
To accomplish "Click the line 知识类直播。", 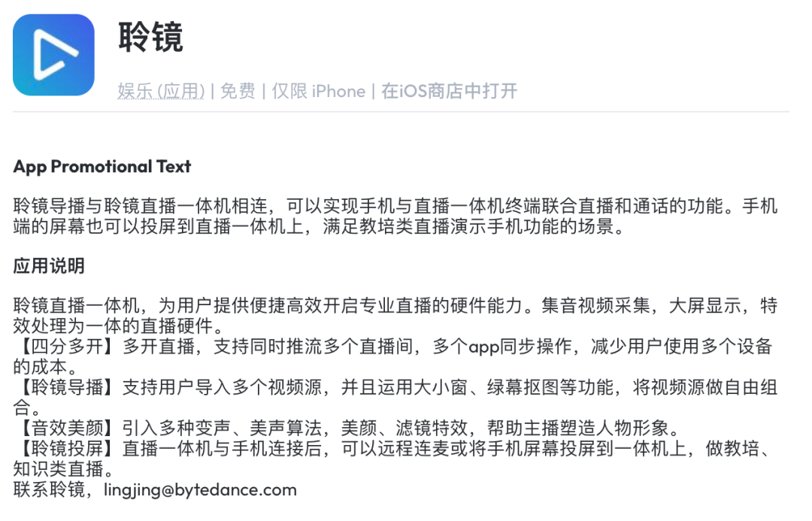I will click(64, 470).
